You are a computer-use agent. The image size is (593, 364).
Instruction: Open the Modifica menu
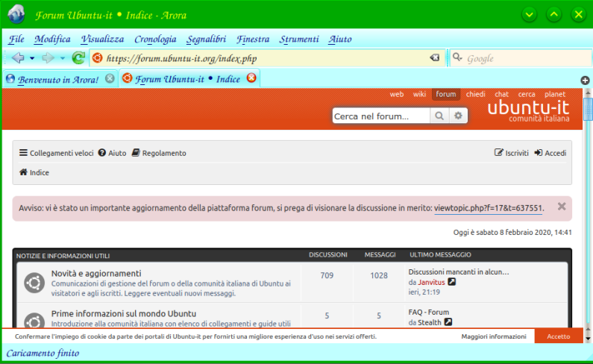coord(52,39)
